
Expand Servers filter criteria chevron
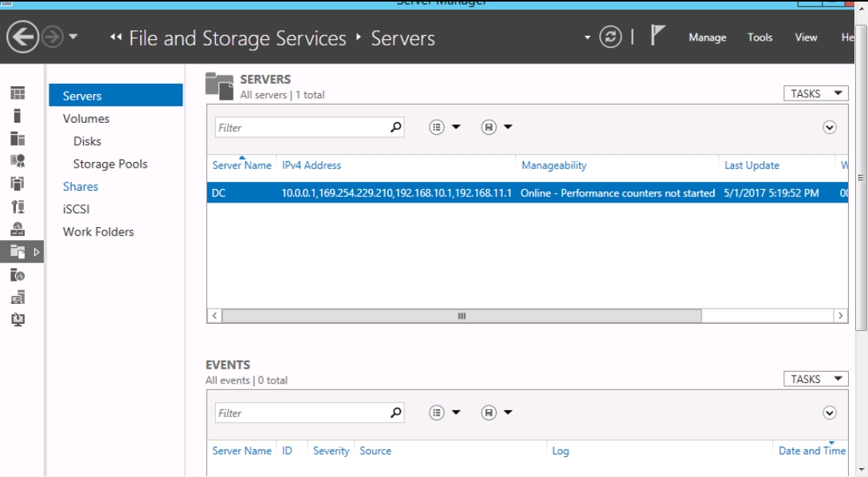coord(829,128)
